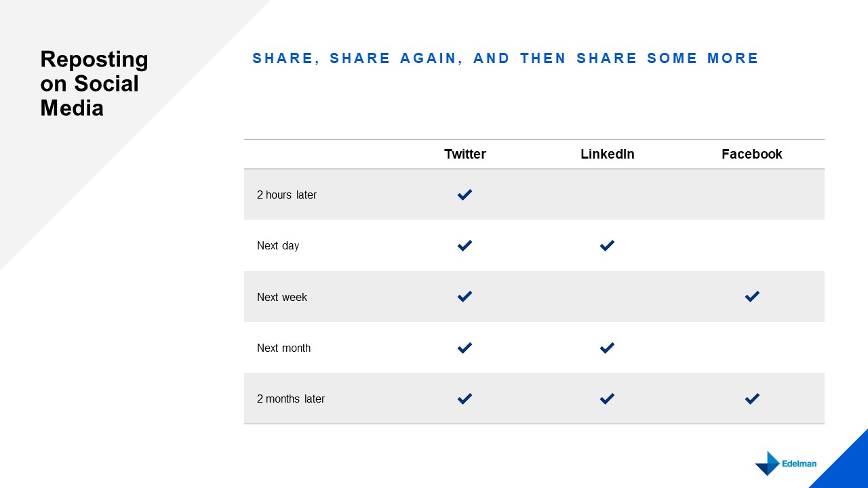Click the Facebook checkmark in Next week row
The height and width of the screenshot is (488, 868).
752,297
